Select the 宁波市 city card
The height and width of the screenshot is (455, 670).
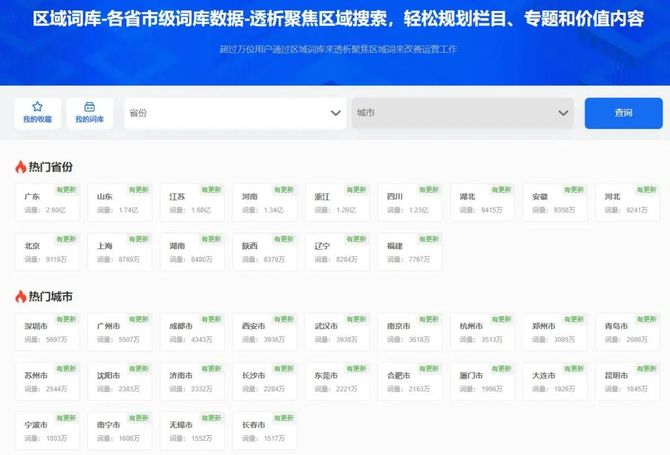coord(47,431)
